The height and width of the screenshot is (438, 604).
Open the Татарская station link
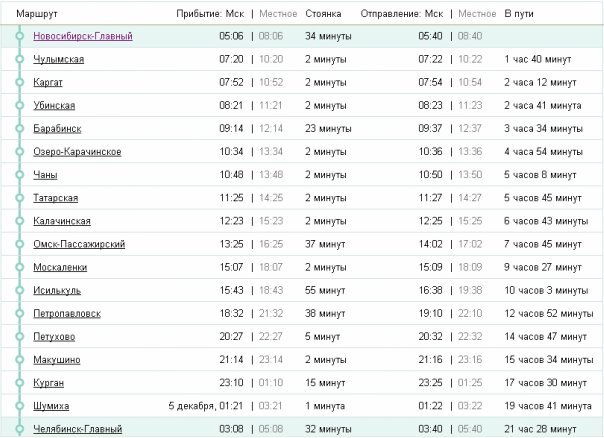point(55,198)
